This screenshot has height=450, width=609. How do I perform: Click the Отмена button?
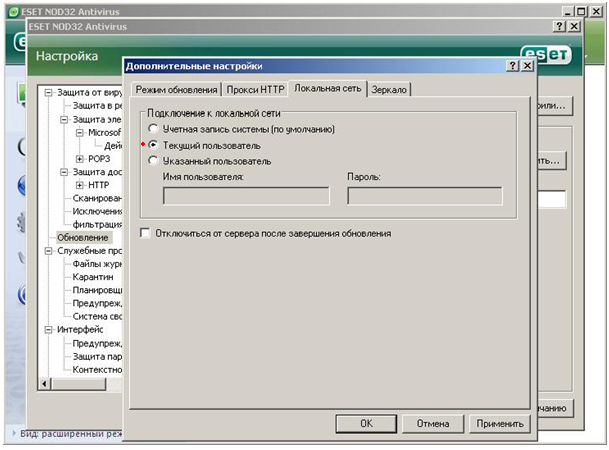(x=433, y=423)
